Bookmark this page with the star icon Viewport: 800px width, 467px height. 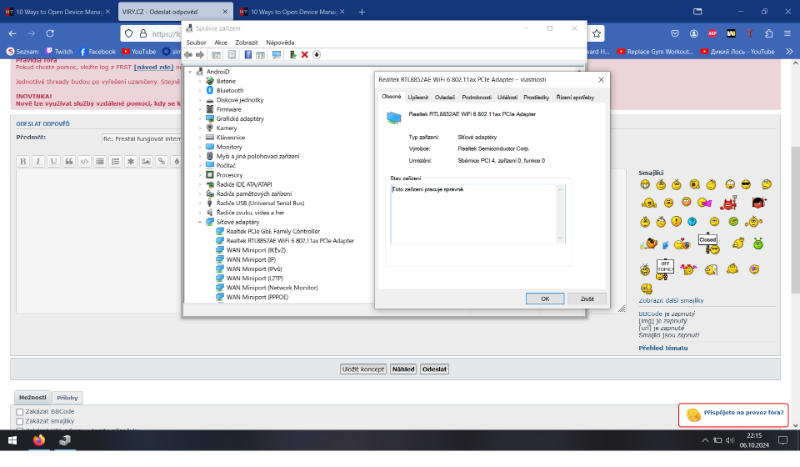click(596, 34)
